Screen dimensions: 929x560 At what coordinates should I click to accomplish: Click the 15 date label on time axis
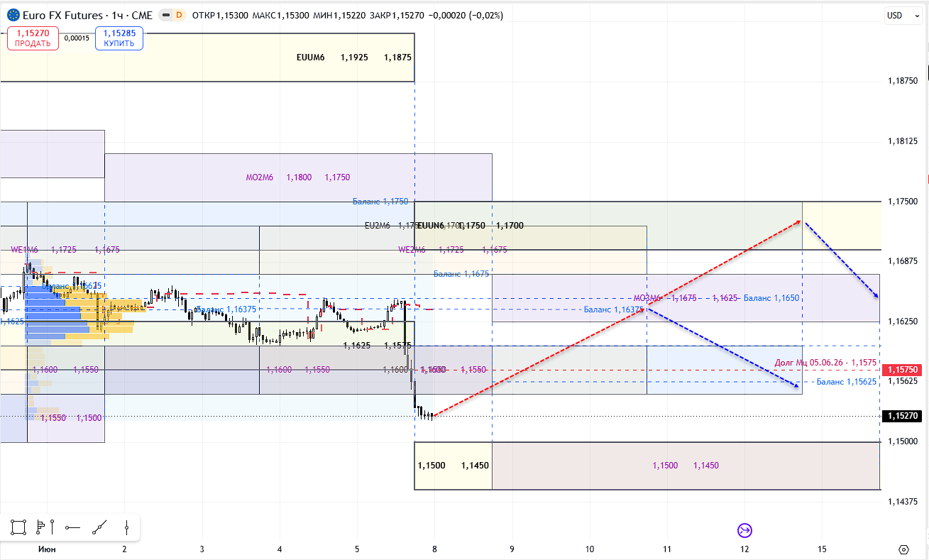[822, 549]
